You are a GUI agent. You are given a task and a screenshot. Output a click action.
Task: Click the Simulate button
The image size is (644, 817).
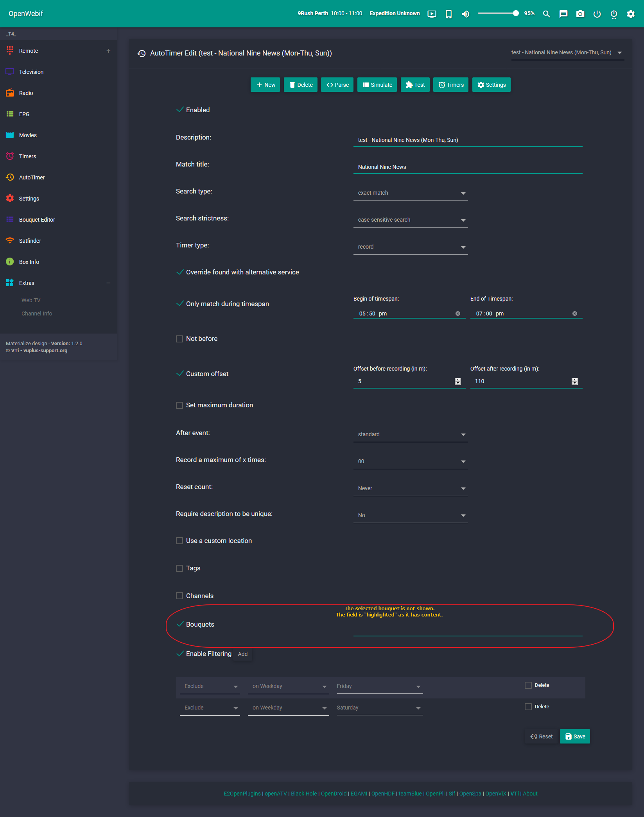coord(377,84)
